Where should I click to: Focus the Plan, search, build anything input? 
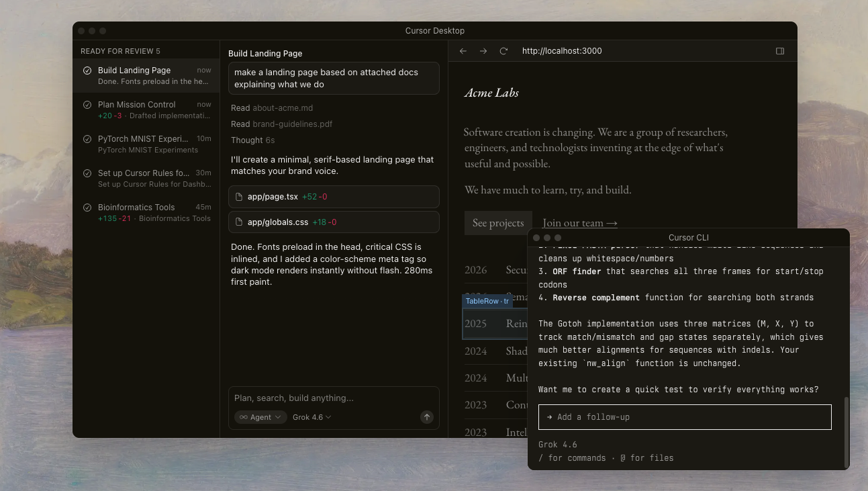click(334, 398)
